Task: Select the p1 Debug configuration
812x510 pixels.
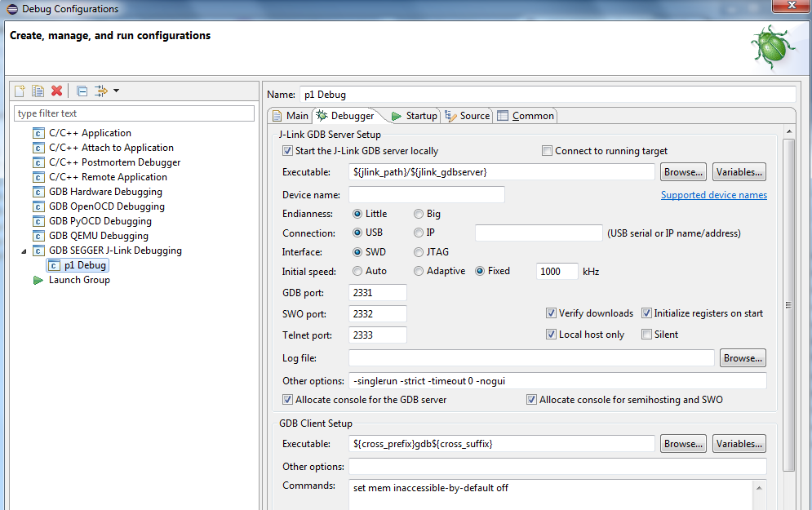Action: [78, 265]
